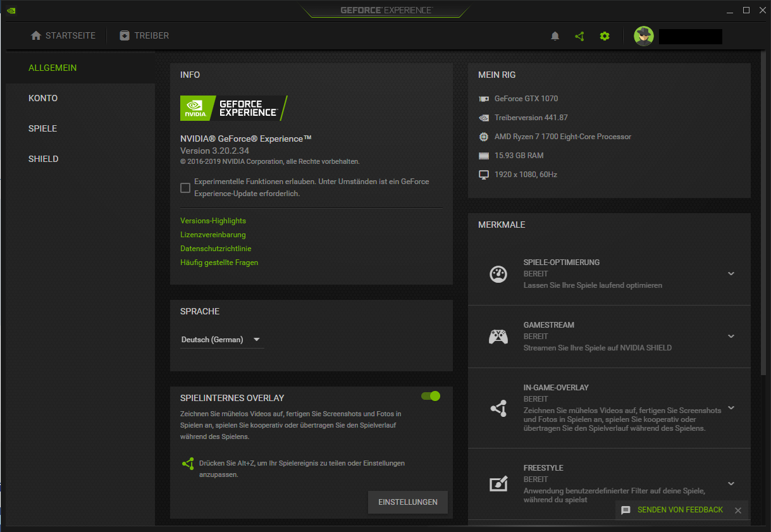771x532 pixels.
Task: Dismiss the feedback bar with X
Action: (737, 510)
